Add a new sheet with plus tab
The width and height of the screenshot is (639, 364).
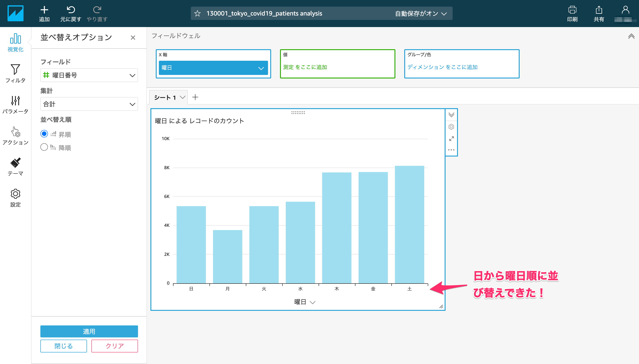coord(195,97)
